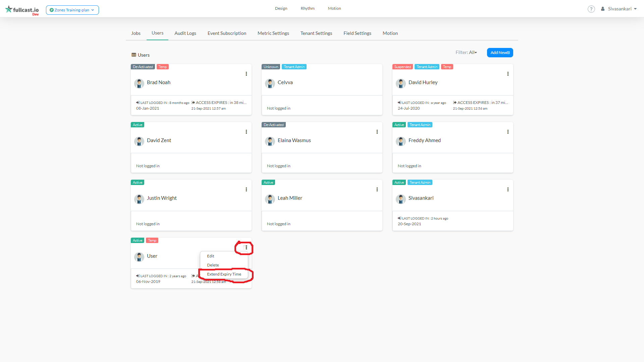Screen dimensions: 644x362
Task: Open the Tenant Settings tab
Action: 316,33
